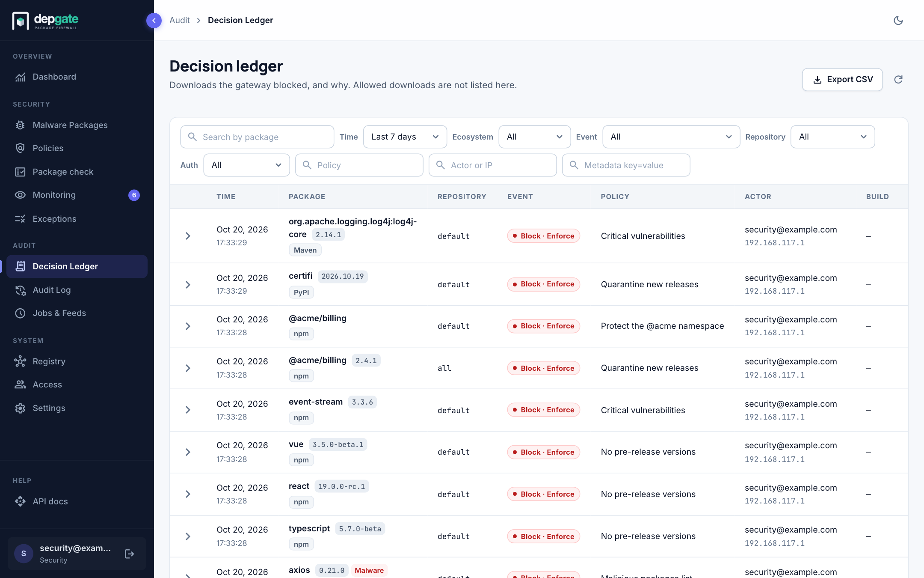This screenshot has height=578, width=924.
Task: Open Jobs & Feeds
Action: 77,313
